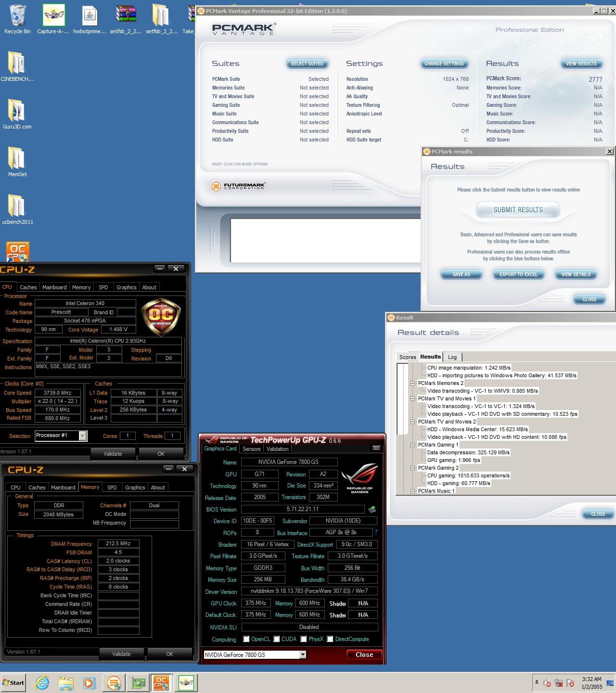Open the Validation tab in GPU-Z

click(278, 449)
